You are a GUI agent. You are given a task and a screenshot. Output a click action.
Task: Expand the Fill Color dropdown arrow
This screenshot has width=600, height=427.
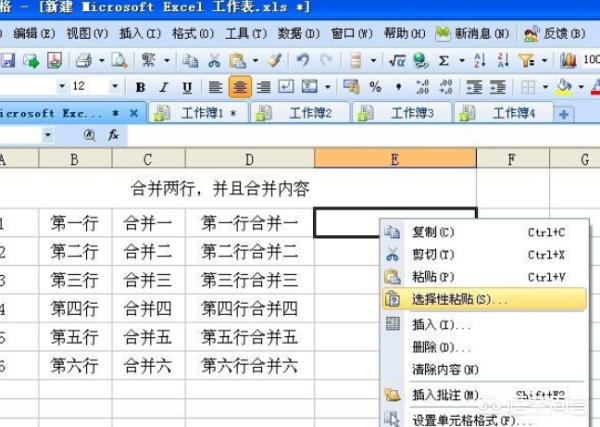coord(581,87)
